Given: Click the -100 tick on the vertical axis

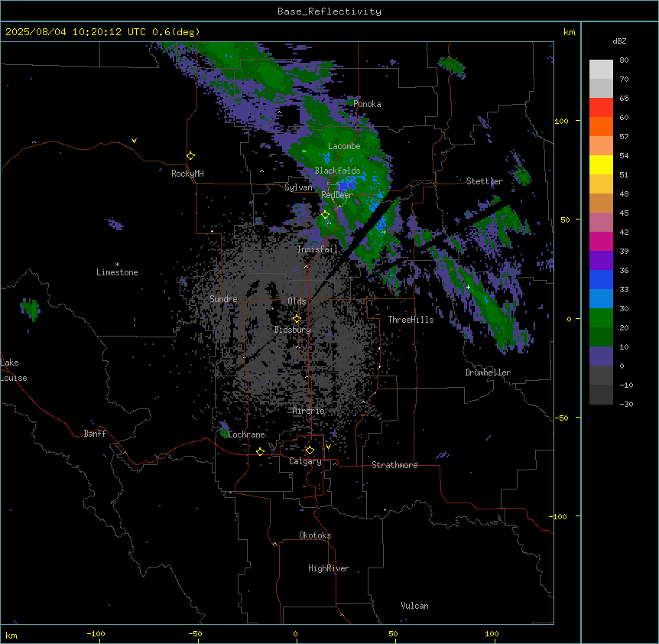Looking at the screenshot, I should (x=559, y=516).
